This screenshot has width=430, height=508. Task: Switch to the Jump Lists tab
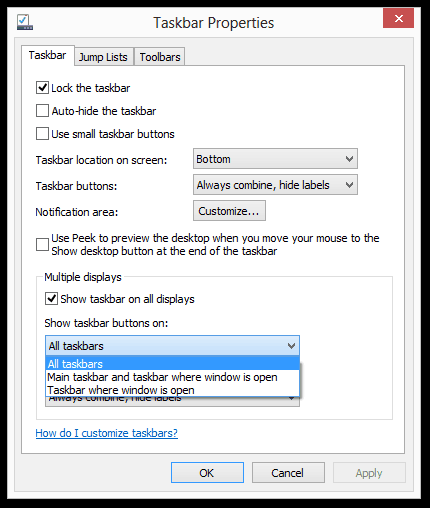coord(103,57)
